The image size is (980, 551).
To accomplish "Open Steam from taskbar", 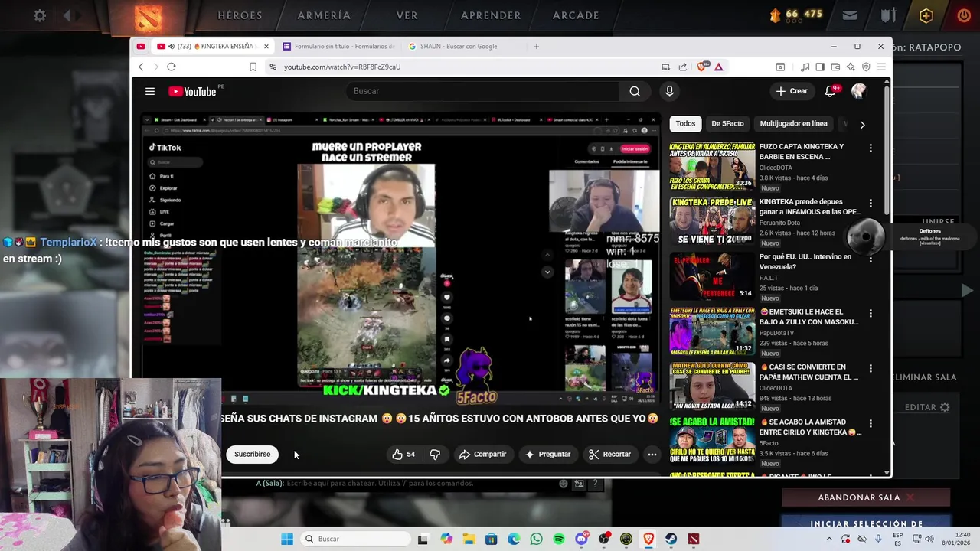I will (x=671, y=539).
